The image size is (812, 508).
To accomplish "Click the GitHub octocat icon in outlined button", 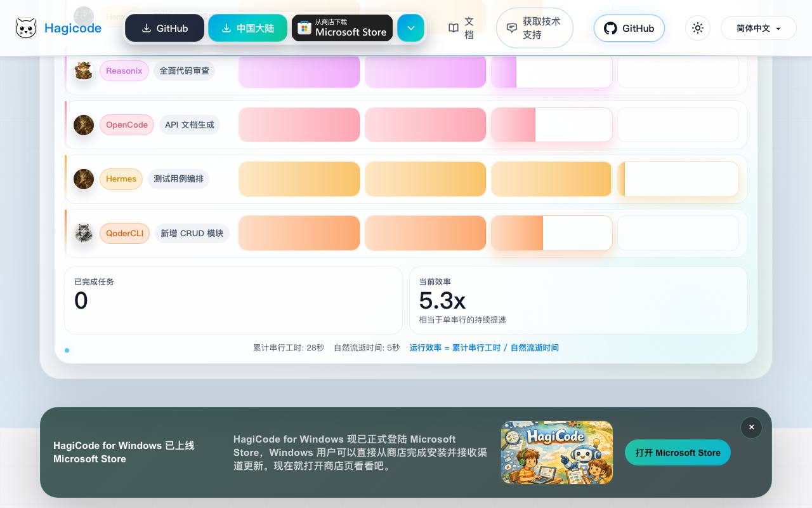I will [x=610, y=28].
